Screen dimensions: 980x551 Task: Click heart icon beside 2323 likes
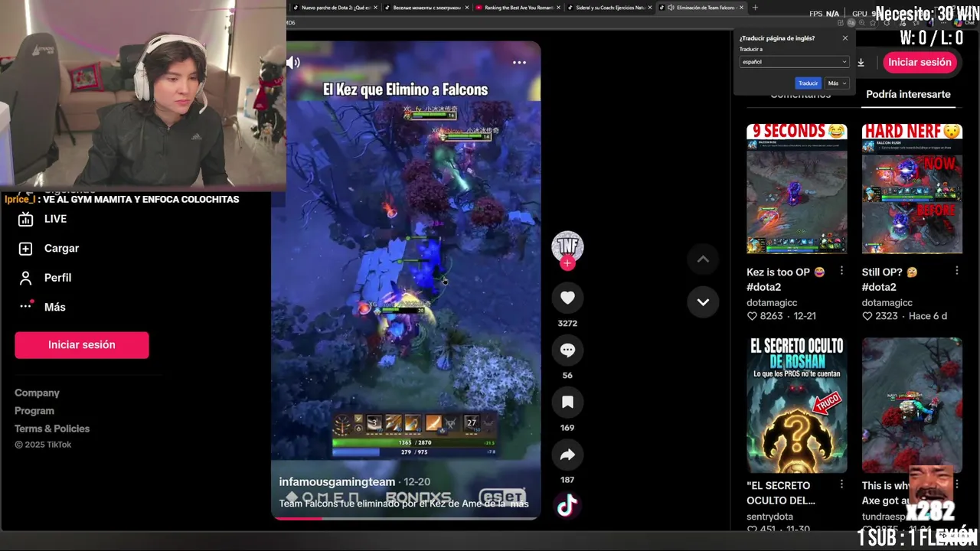[x=867, y=316]
